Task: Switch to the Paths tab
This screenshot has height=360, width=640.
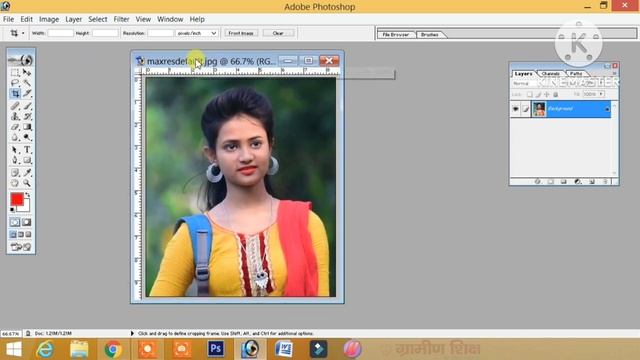Action: [576, 73]
